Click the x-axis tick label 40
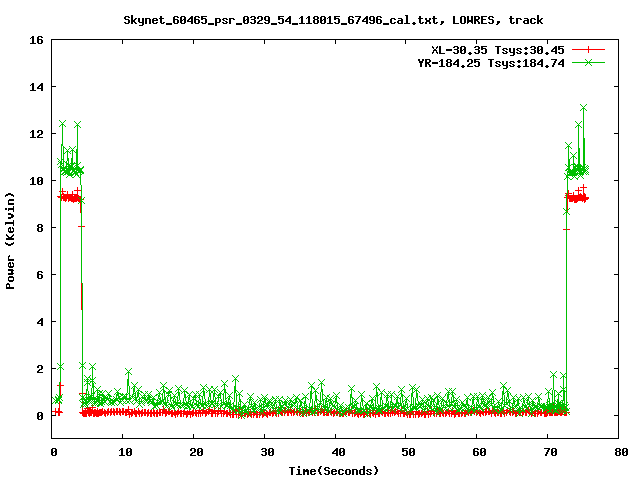 [338, 452]
